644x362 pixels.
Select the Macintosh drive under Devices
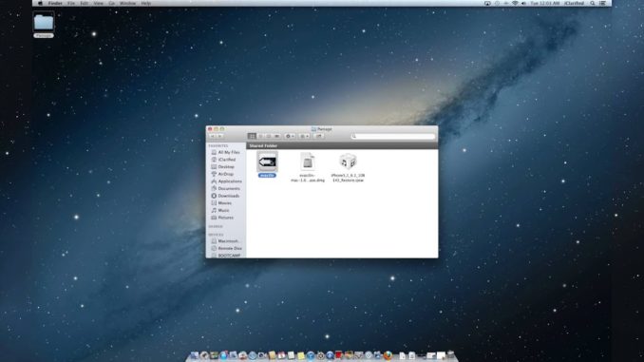pos(225,241)
